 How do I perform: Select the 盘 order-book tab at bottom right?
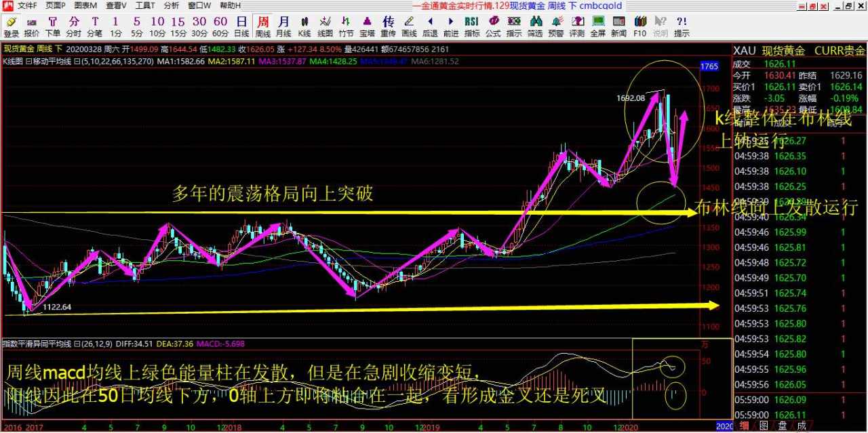coord(783,426)
